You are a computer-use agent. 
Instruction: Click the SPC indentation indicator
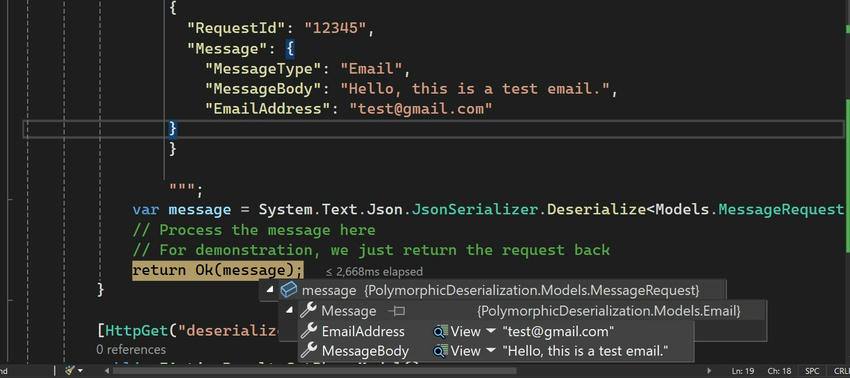[x=812, y=371]
